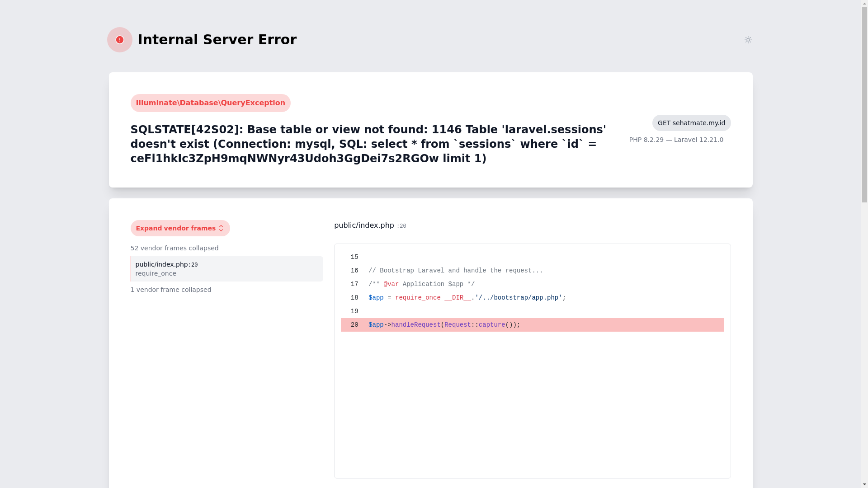The width and height of the screenshot is (868, 488).
Task: Click the 'PHP 8.2.29 — Laravel 12.21.0' text
Action: pyautogui.click(x=676, y=140)
